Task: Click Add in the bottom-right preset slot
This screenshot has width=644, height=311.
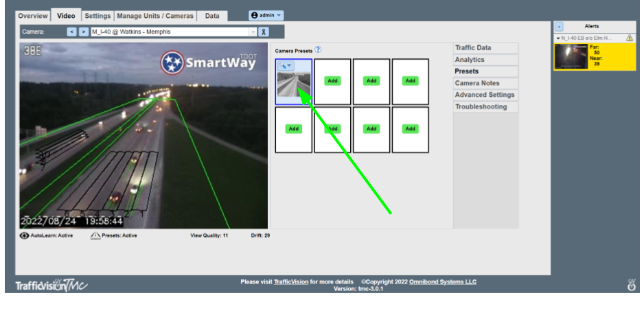Action: pyautogui.click(x=411, y=129)
